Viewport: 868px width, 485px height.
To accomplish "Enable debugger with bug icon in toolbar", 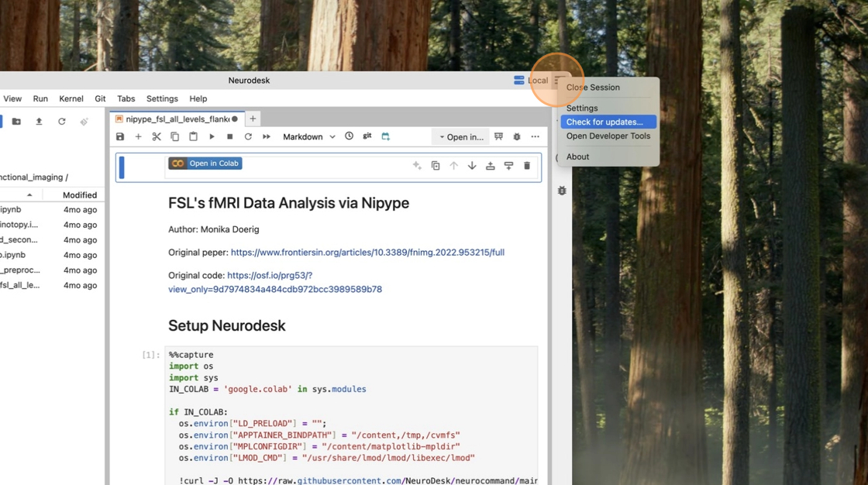I will 517,137.
